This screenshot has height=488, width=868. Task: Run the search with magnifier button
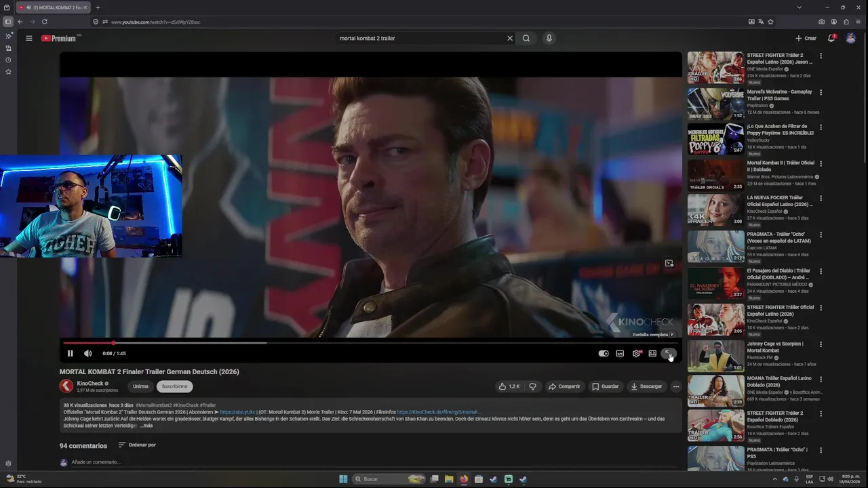coord(526,38)
